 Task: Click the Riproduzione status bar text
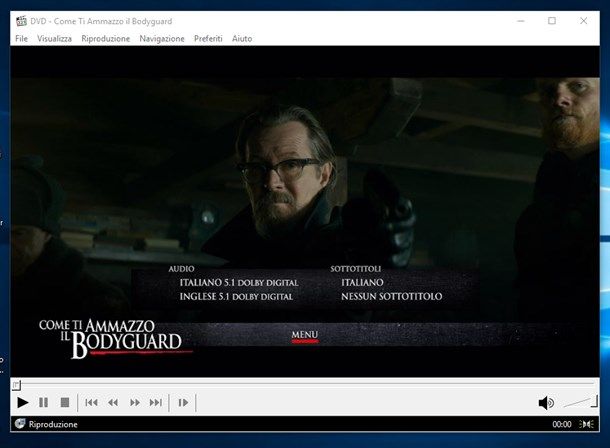click(53, 424)
